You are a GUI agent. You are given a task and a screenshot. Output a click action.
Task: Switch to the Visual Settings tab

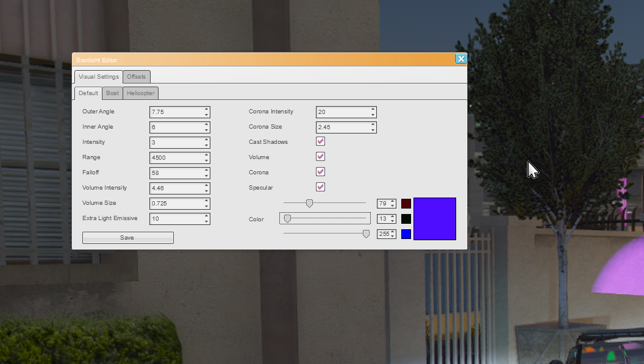click(x=99, y=77)
